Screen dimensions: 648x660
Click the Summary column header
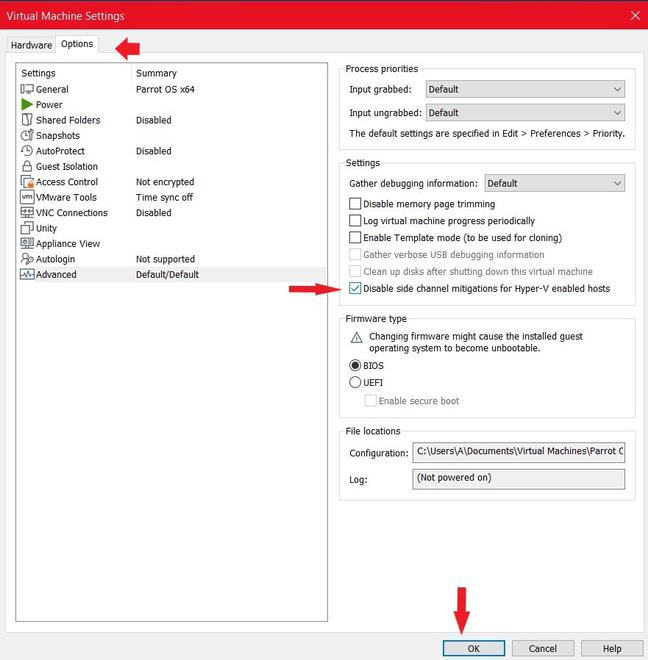(x=156, y=73)
